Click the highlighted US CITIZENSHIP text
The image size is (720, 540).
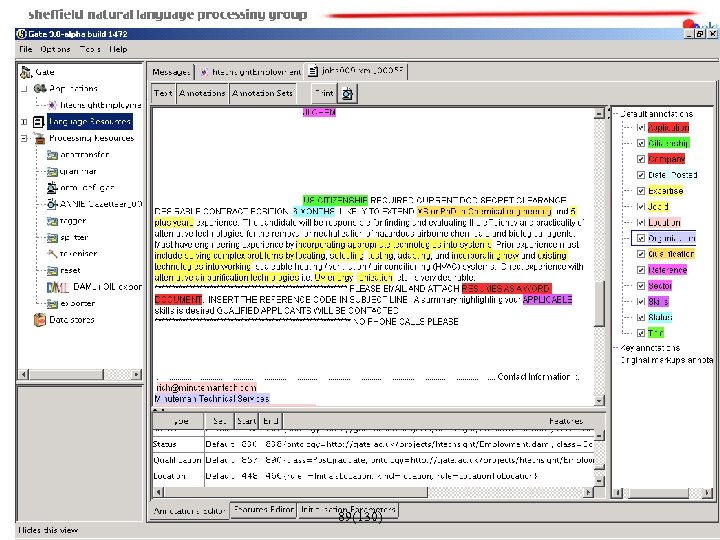point(335,200)
